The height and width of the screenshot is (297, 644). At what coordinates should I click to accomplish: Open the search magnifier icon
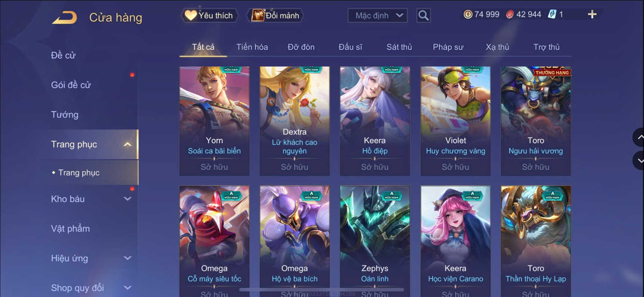tap(423, 15)
